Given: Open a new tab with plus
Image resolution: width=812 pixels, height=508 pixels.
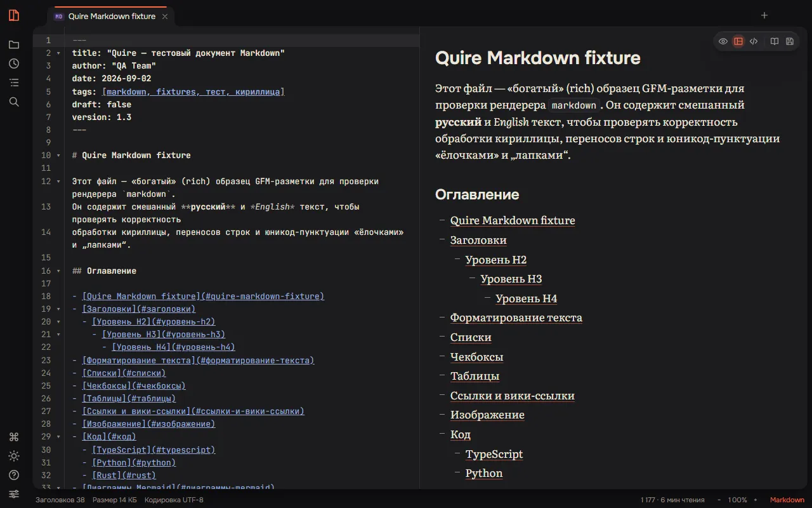Looking at the screenshot, I should 764,15.
